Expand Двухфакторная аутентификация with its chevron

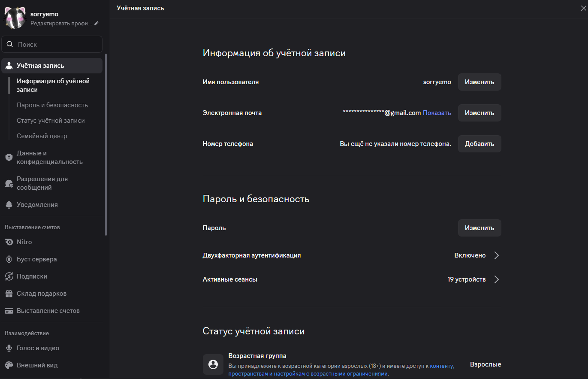tap(496, 255)
